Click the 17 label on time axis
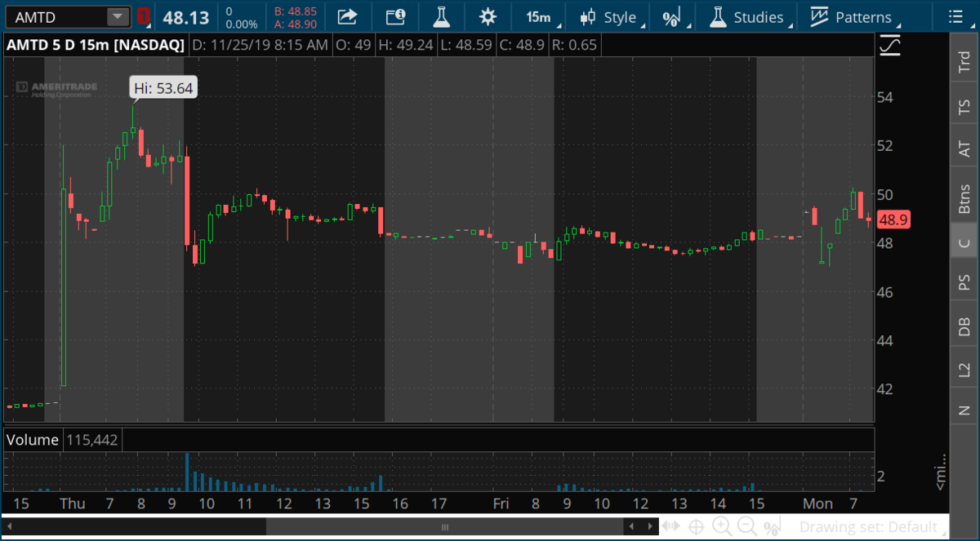980x541 pixels. point(438,504)
